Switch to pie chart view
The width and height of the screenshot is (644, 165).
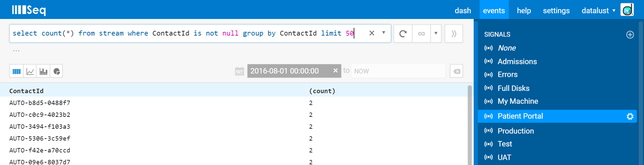[x=56, y=71]
